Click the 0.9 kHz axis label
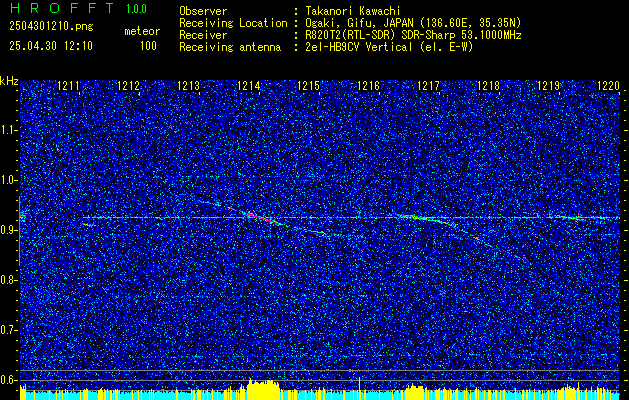Viewport: 629px width, 400px height. coord(8,230)
